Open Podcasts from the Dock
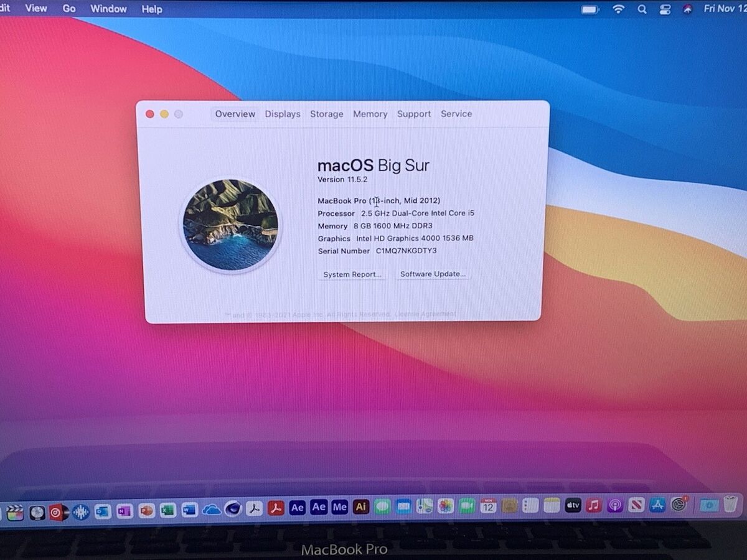 pyautogui.click(x=615, y=505)
